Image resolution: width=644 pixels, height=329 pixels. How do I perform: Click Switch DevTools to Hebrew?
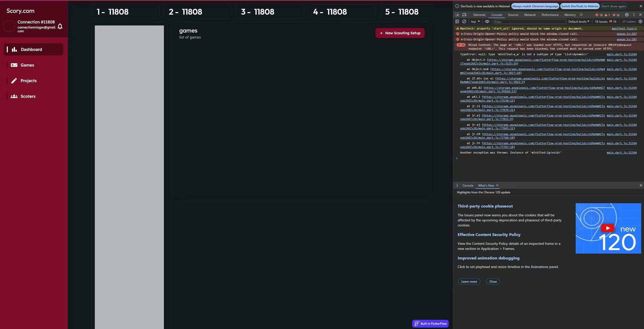pos(580,6)
